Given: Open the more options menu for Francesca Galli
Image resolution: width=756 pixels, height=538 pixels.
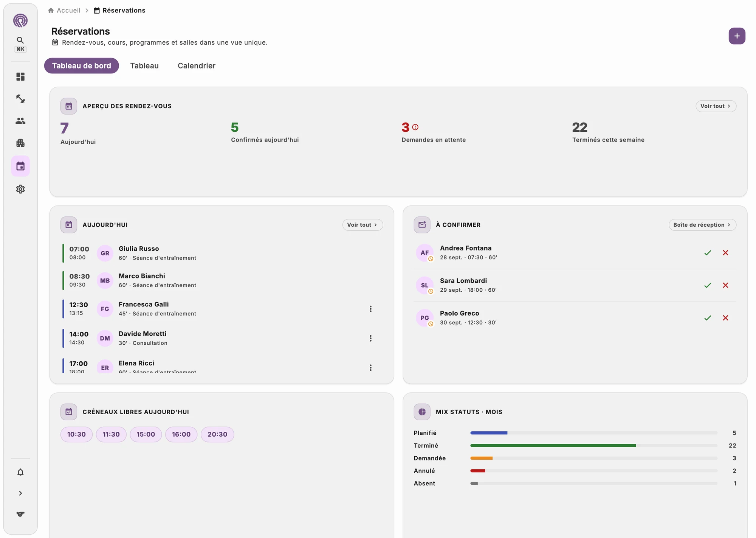Looking at the screenshot, I should [370, 309].
